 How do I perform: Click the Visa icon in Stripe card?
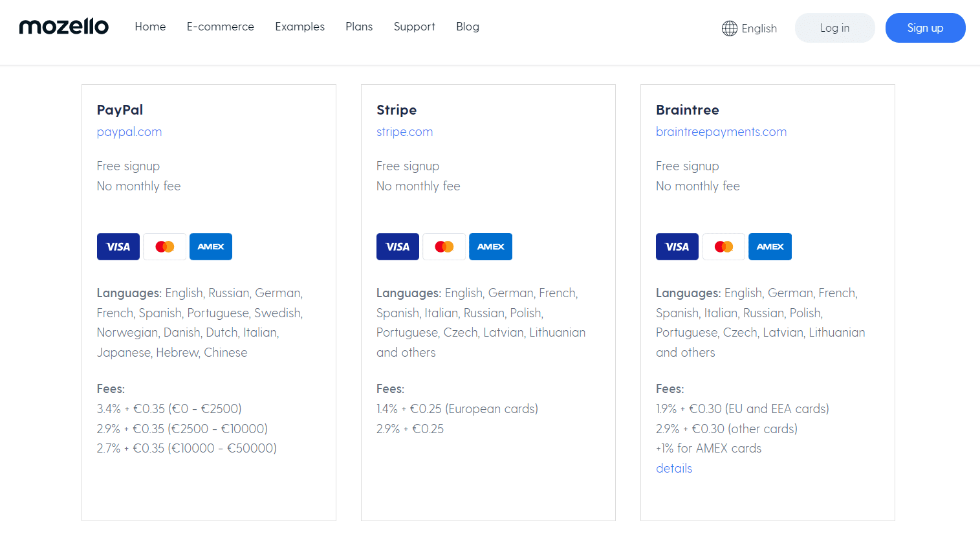[398, 247]
